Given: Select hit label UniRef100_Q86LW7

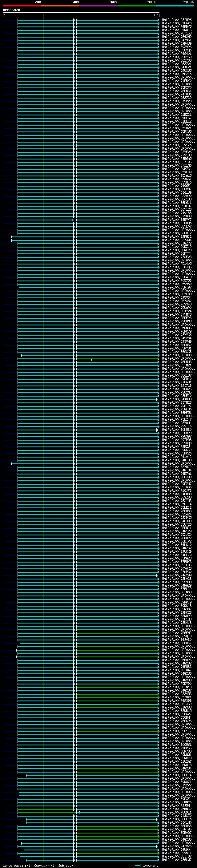Looking at the screenshot, I should 177,860.
